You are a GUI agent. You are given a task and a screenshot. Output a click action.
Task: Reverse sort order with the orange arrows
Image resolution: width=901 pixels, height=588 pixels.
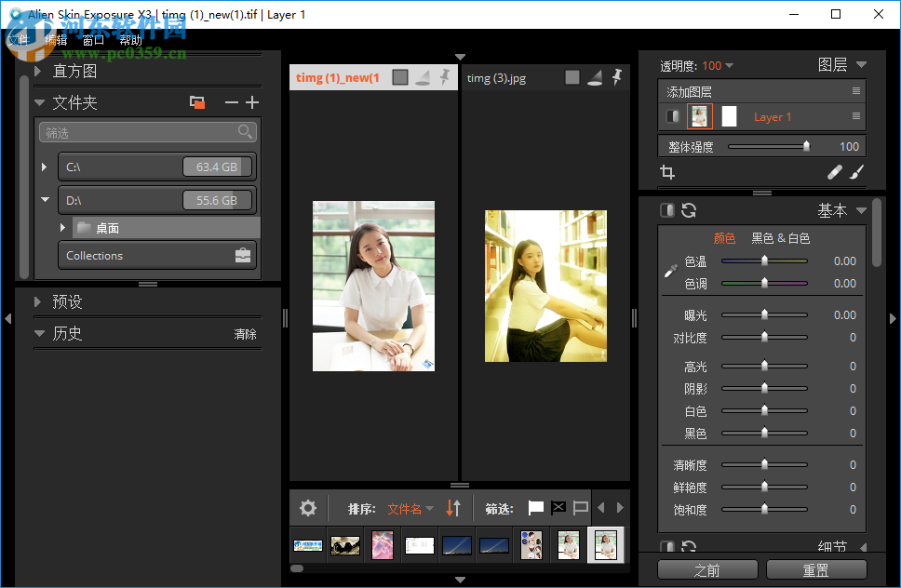453,508
